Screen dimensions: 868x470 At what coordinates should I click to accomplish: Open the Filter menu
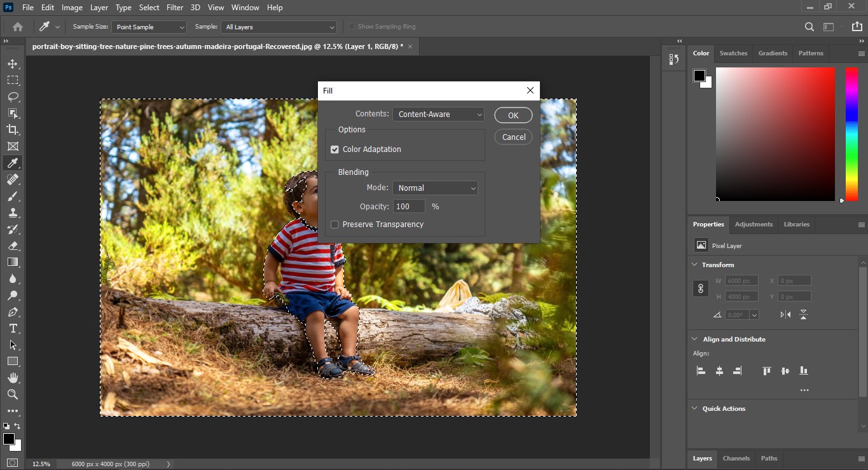coord(175,8)
